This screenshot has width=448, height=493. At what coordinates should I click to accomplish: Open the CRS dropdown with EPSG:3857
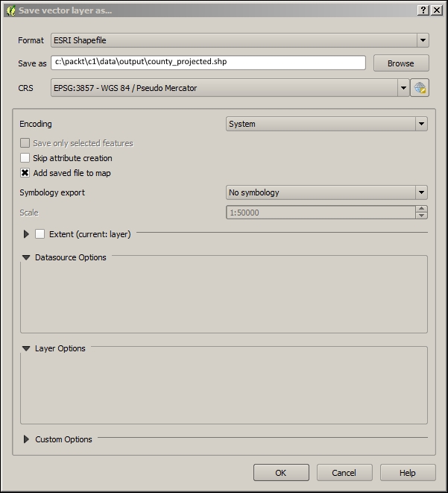tap(230, 88)
